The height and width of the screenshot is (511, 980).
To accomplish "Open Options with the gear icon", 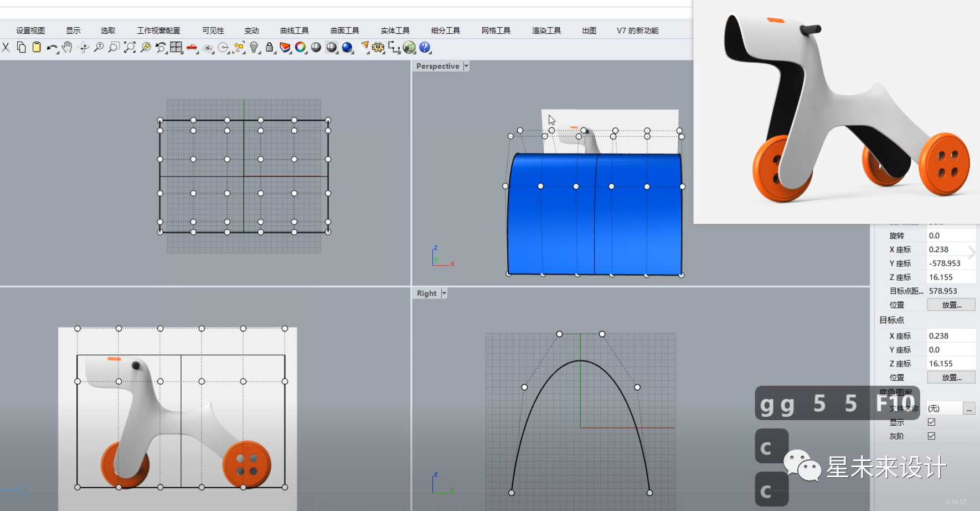I will click(x=378, y=48).
